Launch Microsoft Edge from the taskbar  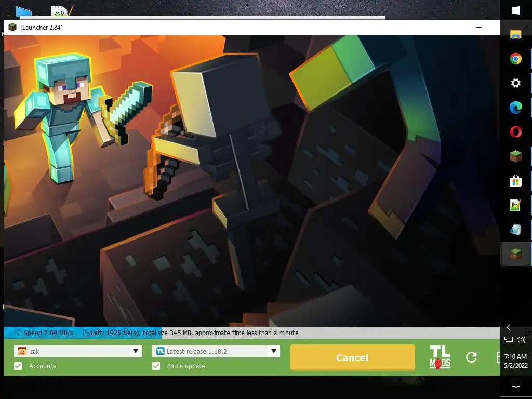click(516, 108)
